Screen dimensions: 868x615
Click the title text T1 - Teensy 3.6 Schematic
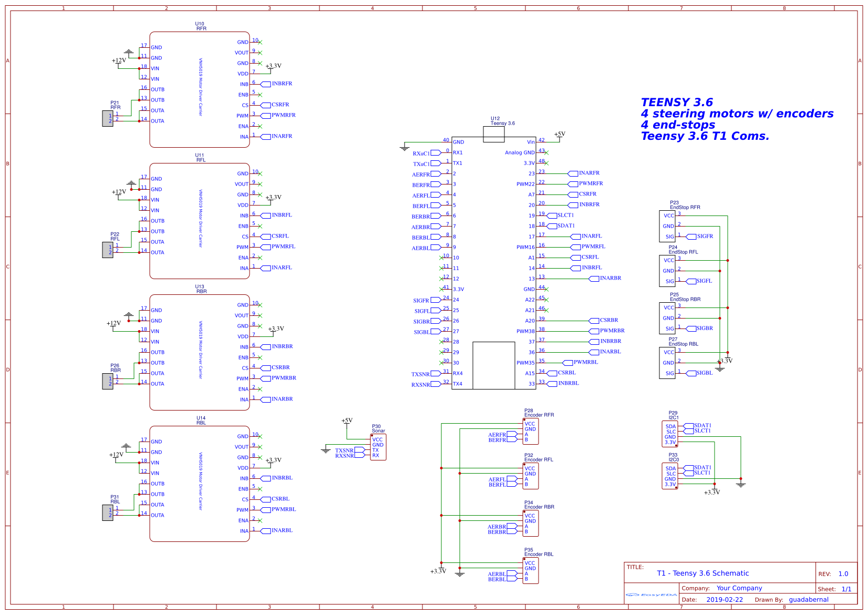tap(702, 573)
